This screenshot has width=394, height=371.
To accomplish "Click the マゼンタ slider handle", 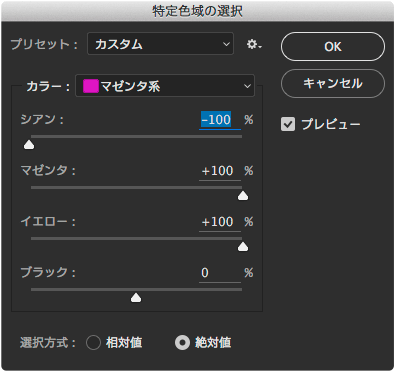I will pos(243,196).
